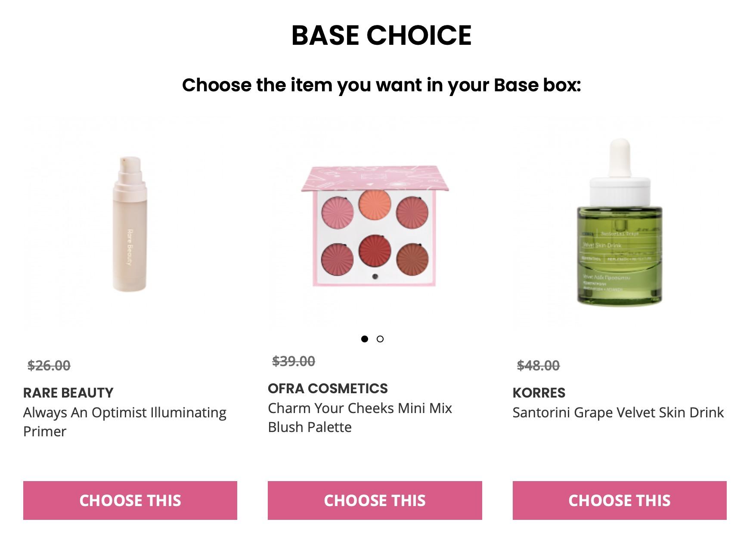Click the $39.00 crossed-out price
756x547 pixels.
[x=294, y=361]
